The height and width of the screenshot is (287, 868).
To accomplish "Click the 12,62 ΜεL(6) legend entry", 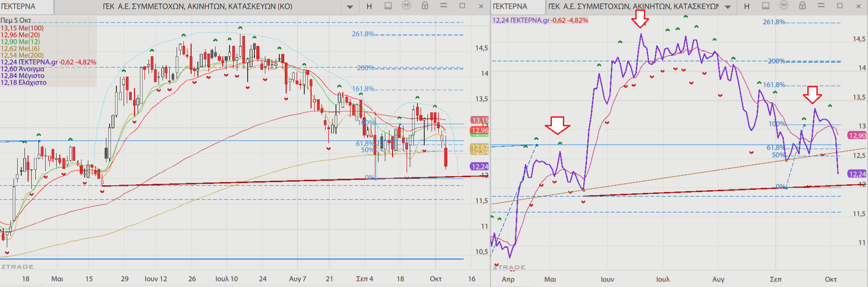I will point(20,48).
